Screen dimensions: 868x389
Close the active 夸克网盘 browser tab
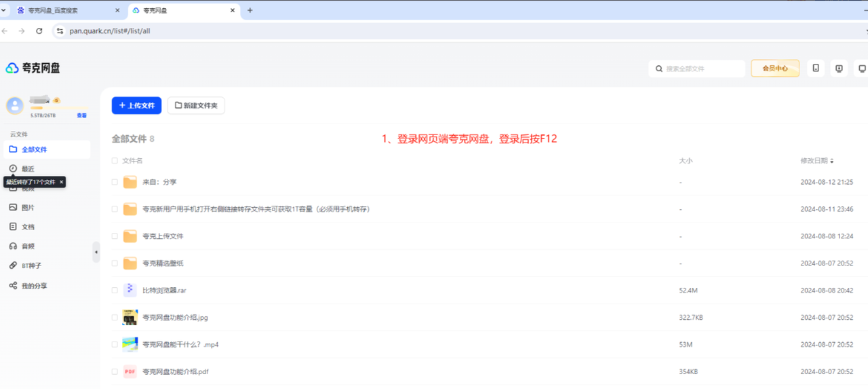[233, 11]
